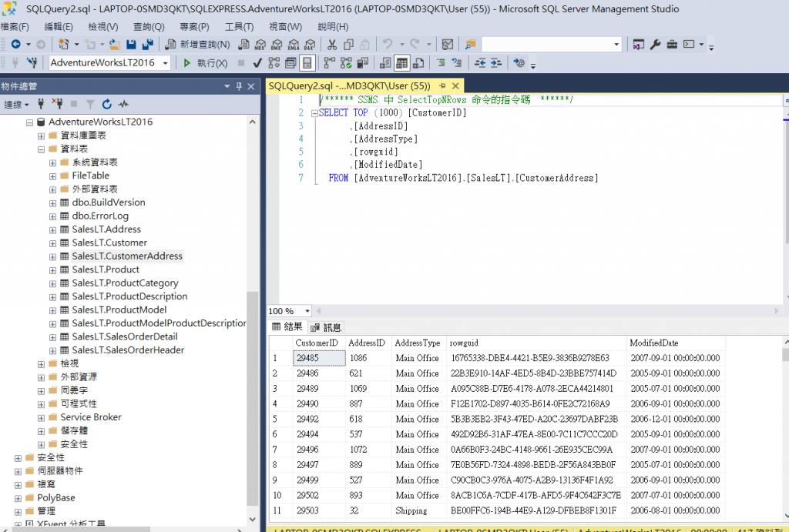Open the 編輯(E) menu
This screenshot has width=789, height=532.
[59, 27]
